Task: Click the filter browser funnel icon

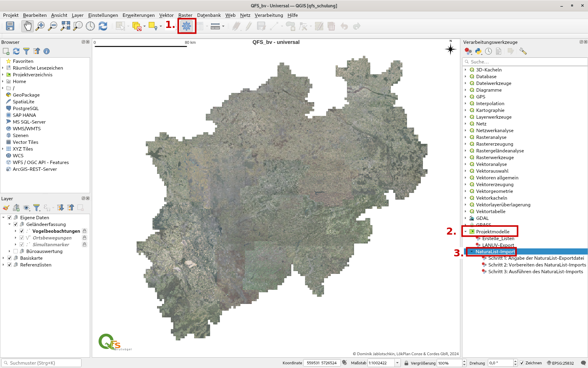Action: pos(26,51)
